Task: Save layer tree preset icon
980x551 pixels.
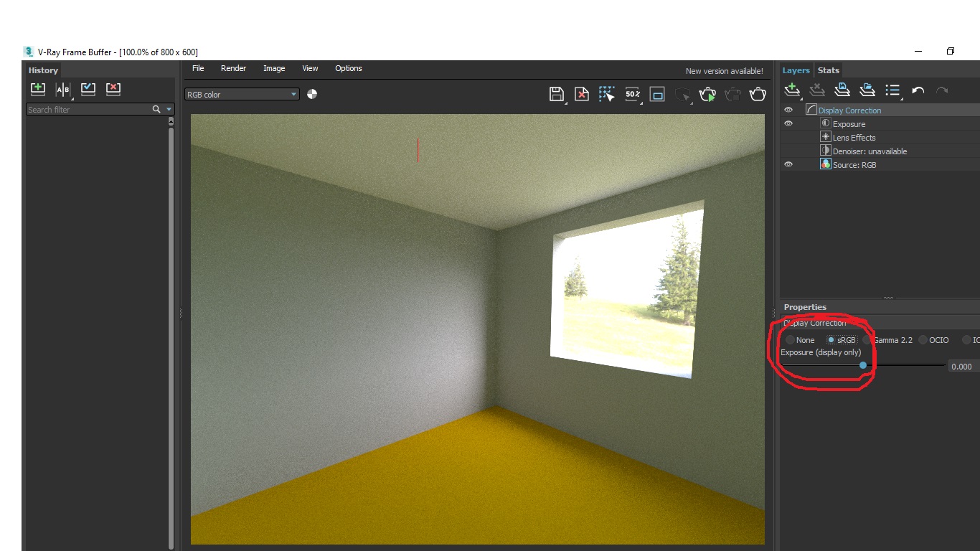Action: pyautogui.click(x=843, y=90)
